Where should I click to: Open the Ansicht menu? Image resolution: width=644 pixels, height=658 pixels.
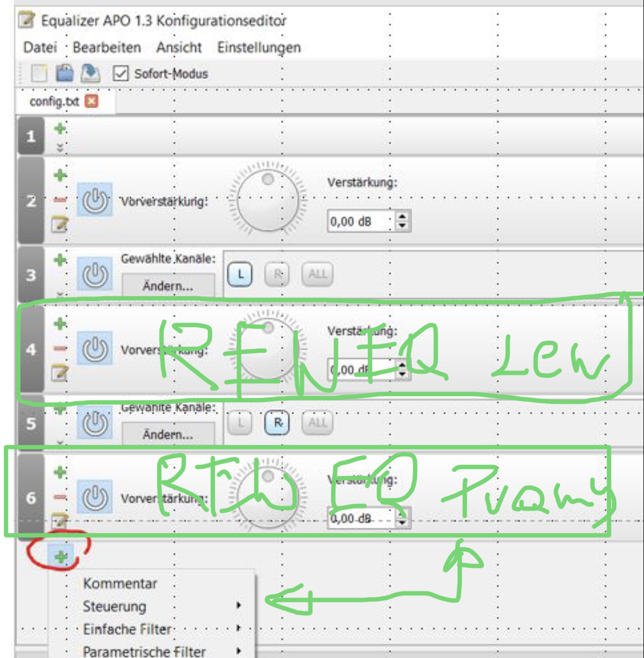click(179, 48)
